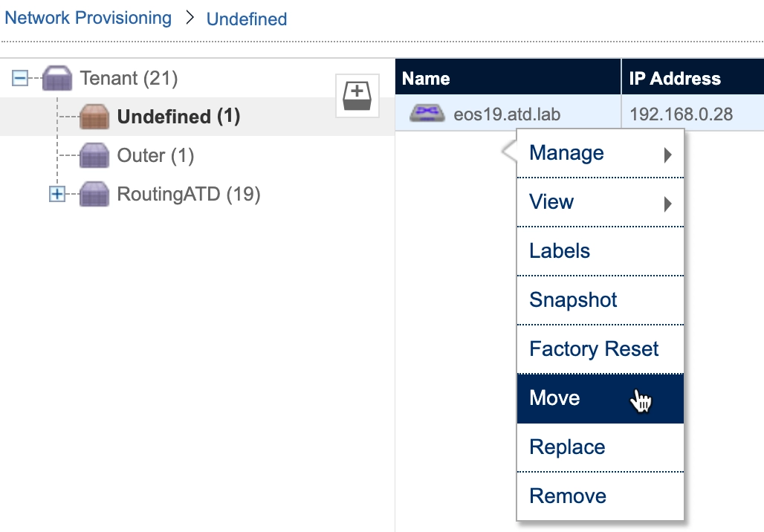Select Remove from context menu
Image resolution: width=764 pixels, height=532 pixels.
567,496
